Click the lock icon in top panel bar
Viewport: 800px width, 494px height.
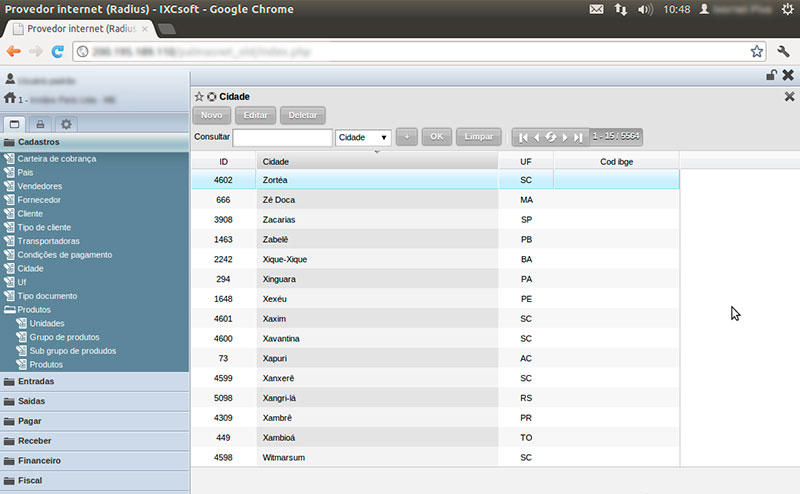point(771,75)
